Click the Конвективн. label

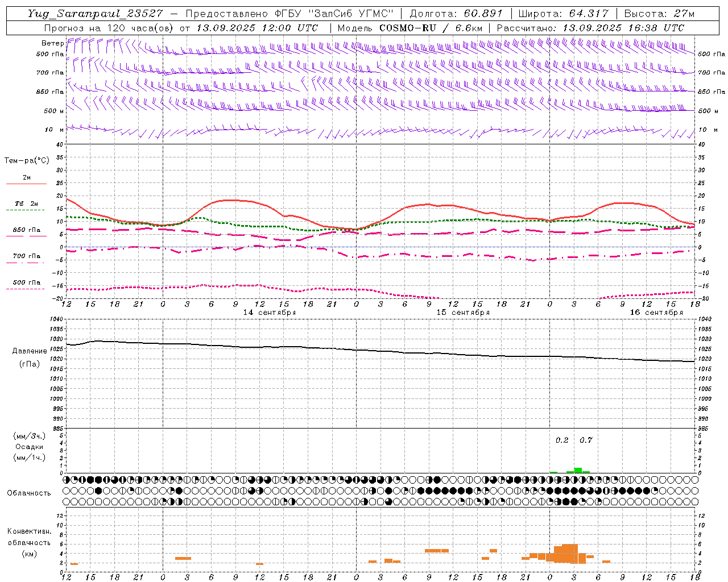pyautogui.click(x=29, y=531)
